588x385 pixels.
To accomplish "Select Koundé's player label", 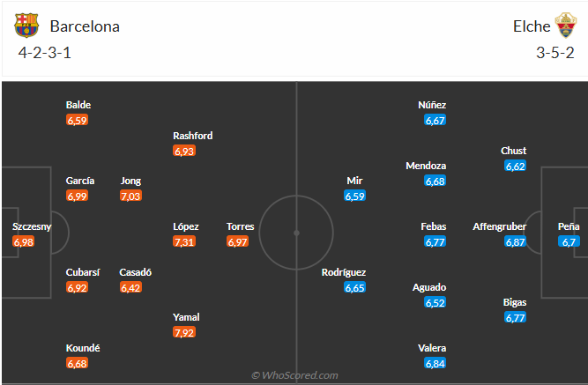I will [83, 348].
